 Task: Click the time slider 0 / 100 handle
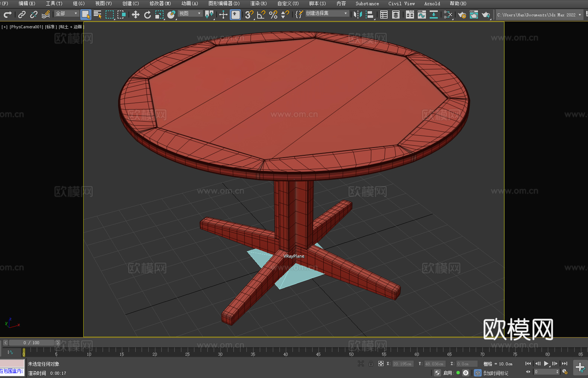click(x=32, y=343)
